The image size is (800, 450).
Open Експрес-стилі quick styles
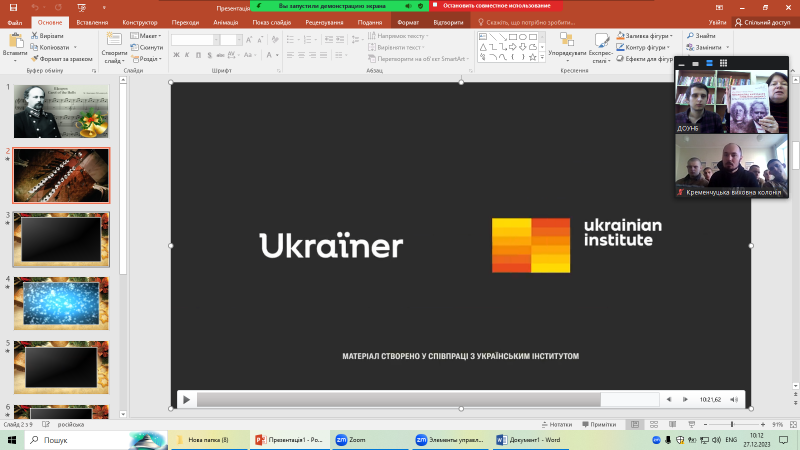601,48
